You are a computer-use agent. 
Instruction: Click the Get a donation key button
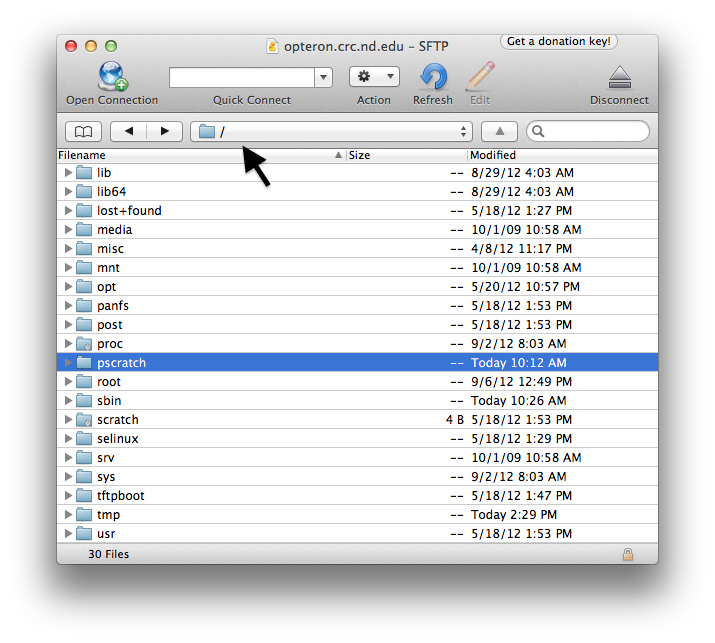tap(558, 42)
